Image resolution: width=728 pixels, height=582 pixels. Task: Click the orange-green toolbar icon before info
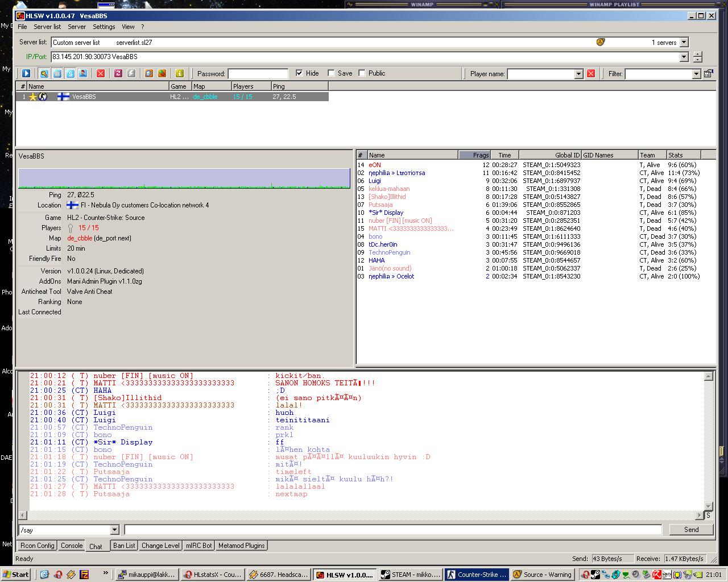coord(162,73)
